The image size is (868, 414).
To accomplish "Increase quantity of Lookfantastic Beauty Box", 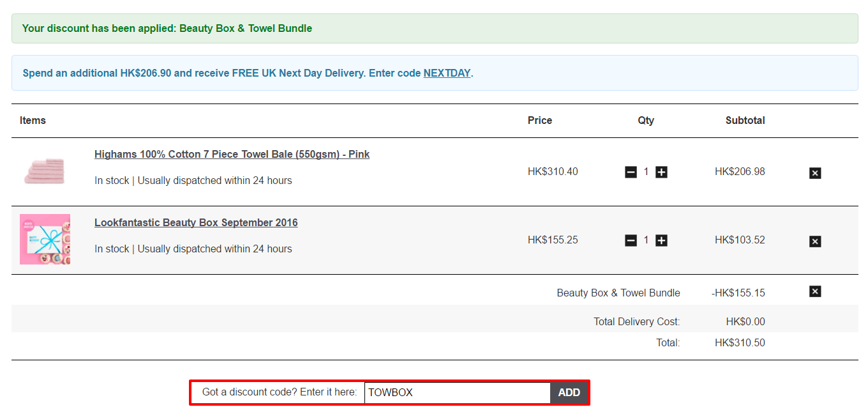I will (661, 240).
